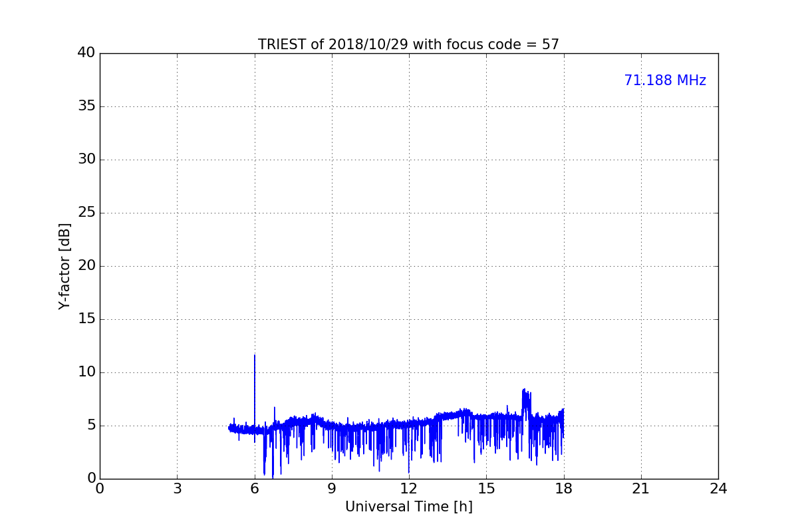Viewport: 798px width, 532px height.
Task: Click the x-axis tick label 12
Action: pyautogui.click(x=409, y=489)
